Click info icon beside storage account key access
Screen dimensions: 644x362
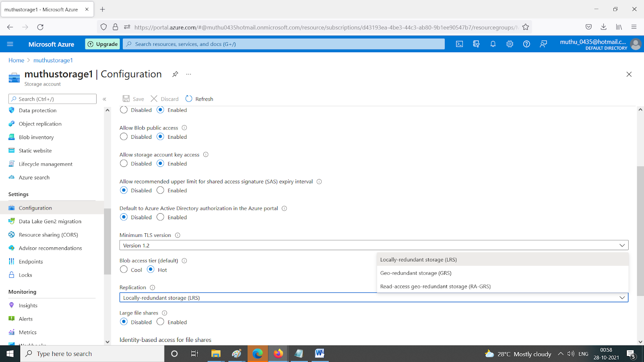[206, 154]
